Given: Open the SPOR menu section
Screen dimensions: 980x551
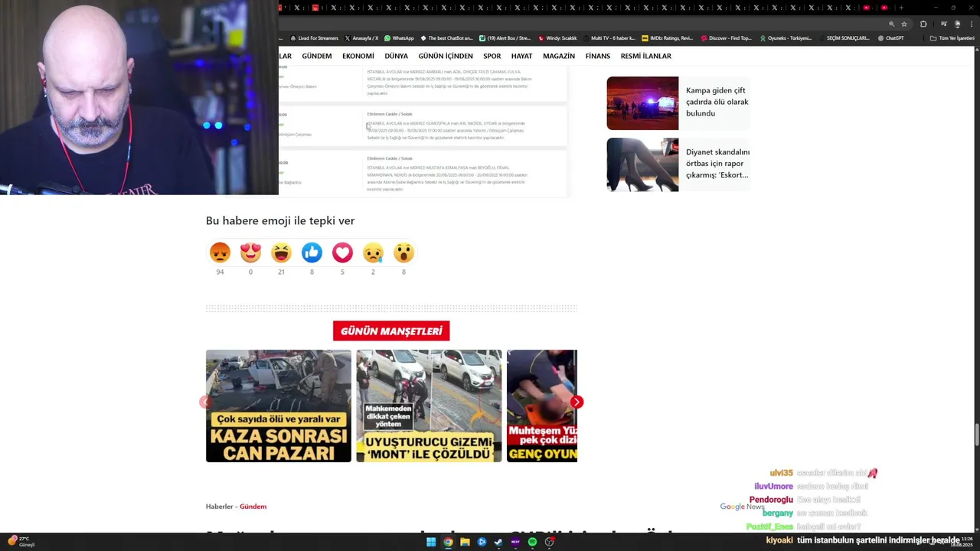Looking at the screenshot, I should point(492,56).
